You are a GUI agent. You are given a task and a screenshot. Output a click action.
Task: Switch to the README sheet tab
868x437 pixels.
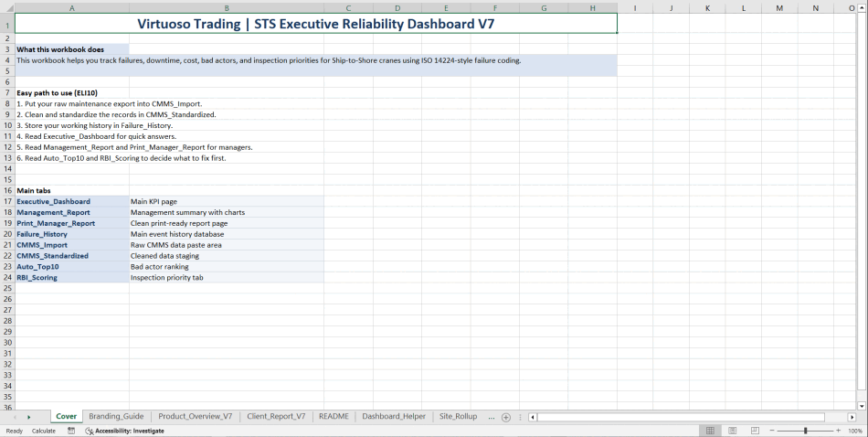click(x=333, y=417)
